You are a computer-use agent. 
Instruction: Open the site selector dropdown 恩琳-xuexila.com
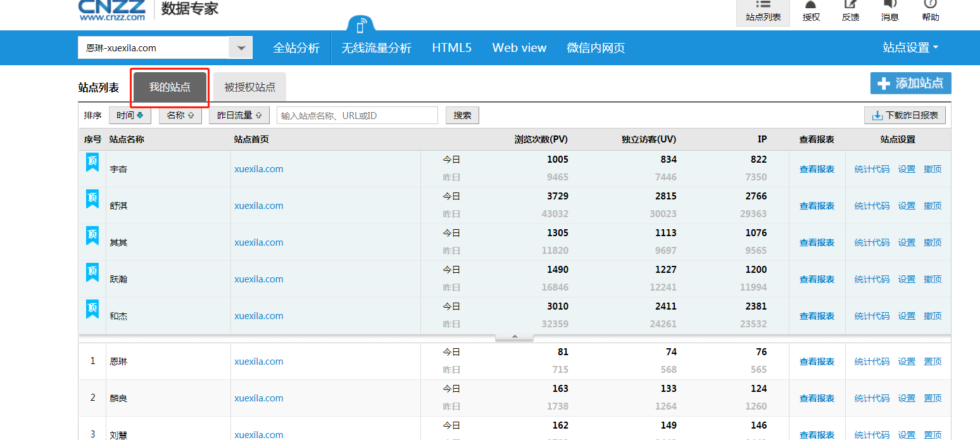tap(240, 47)
